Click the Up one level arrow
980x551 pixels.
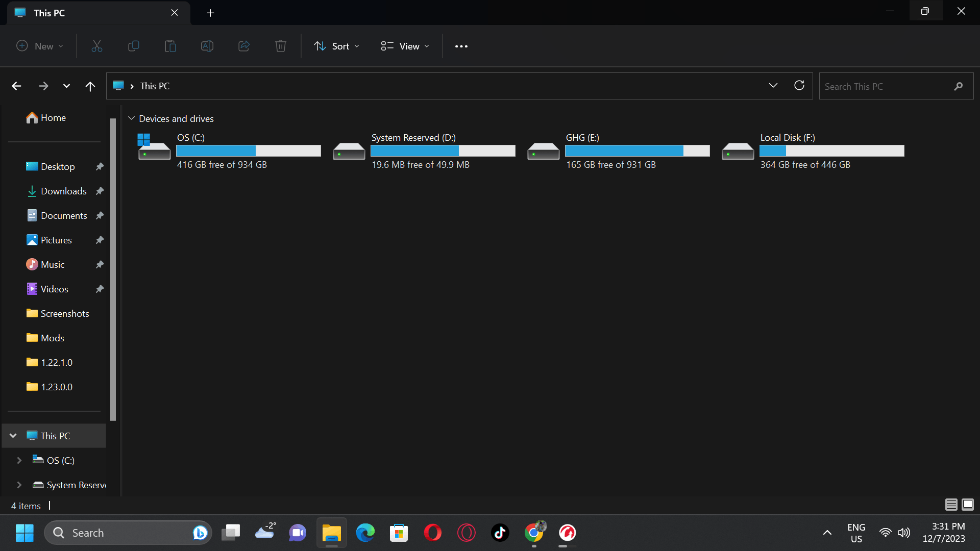[x=90, y=86]
